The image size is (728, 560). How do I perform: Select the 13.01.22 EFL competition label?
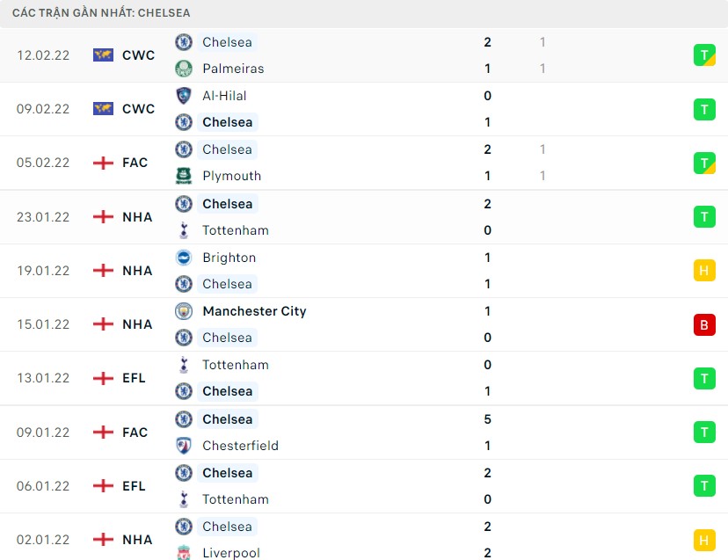pos(135,378)
